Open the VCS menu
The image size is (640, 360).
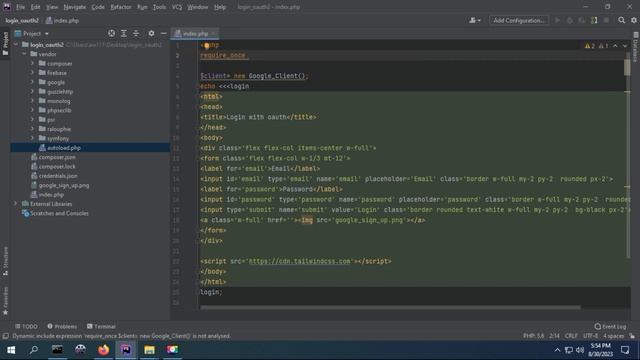(x=177, y=7)
